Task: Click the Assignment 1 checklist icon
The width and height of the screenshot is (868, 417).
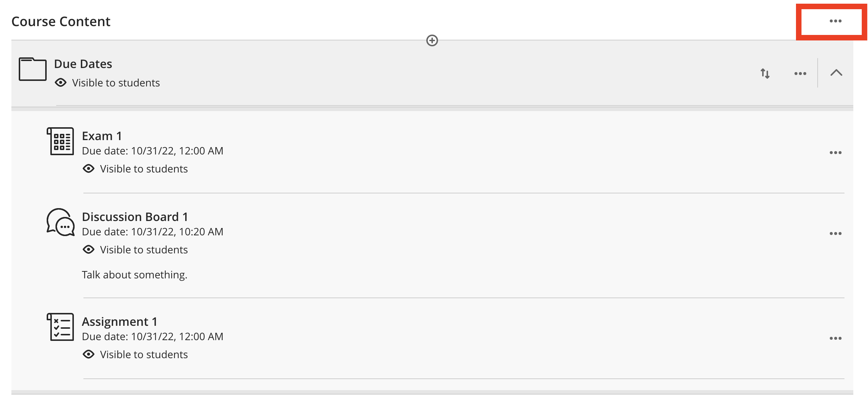Action: pos(60,327)
